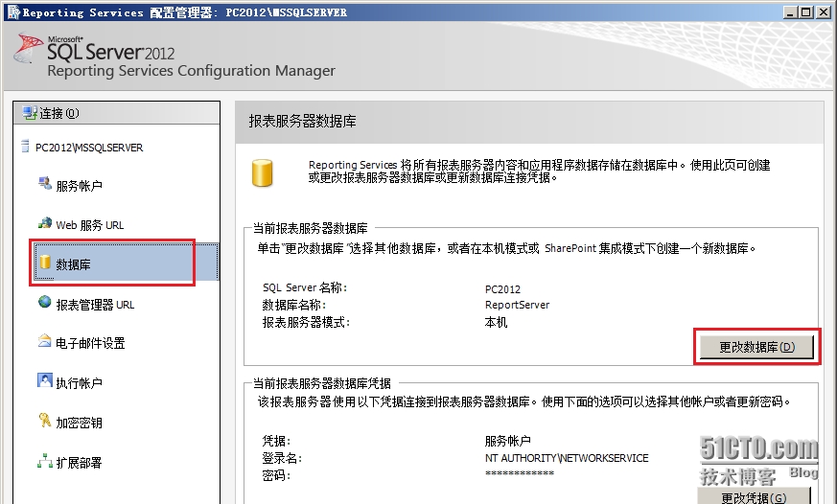
Task: Open the 报表管理器 URL page
Action: pos(95,305)
